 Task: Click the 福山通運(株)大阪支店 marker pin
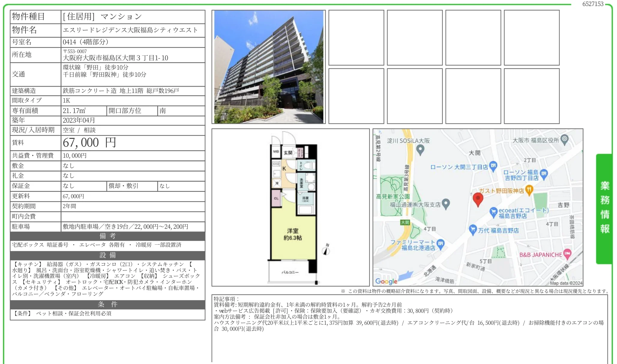(x=446, y=204)
